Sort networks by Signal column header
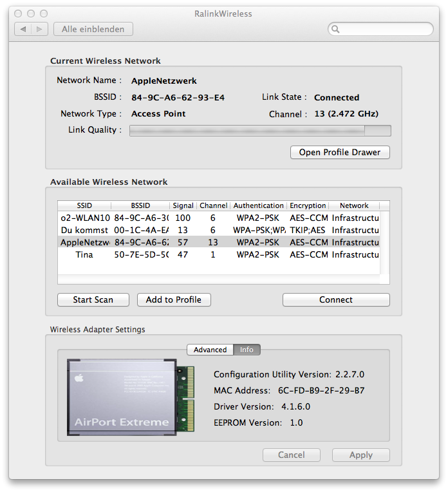Viewport: 448px width, 492px height. [183, 205]
